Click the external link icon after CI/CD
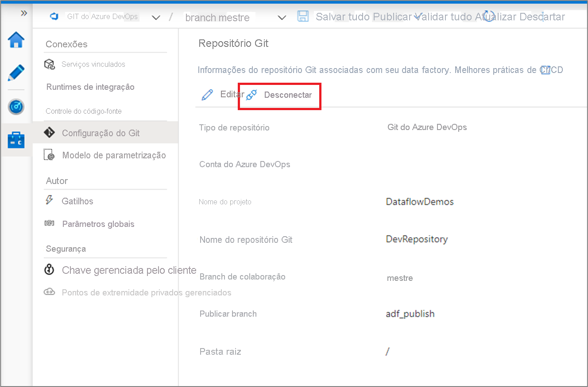This screenshot has width=588, height=387. point(545,70)
